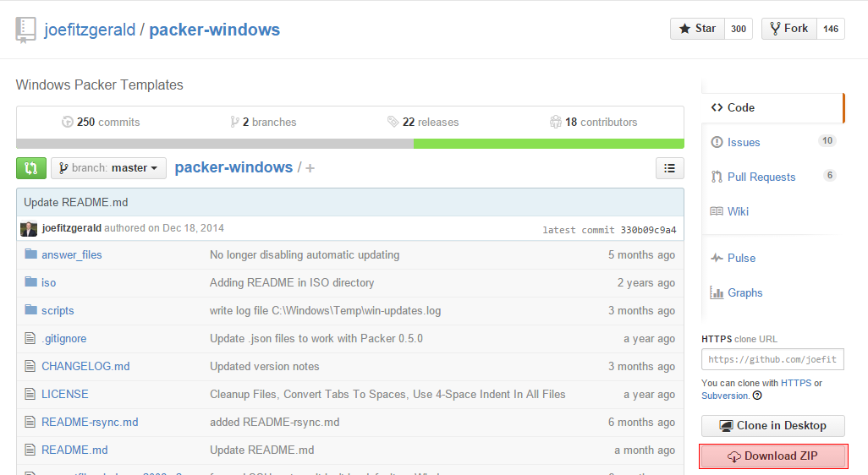
Task: Star the packer-windows repository
Action: click(697, 29)
